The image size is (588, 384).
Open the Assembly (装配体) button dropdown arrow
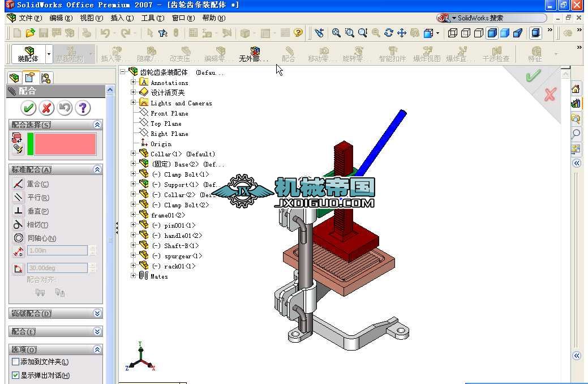[x=49, y=54]
